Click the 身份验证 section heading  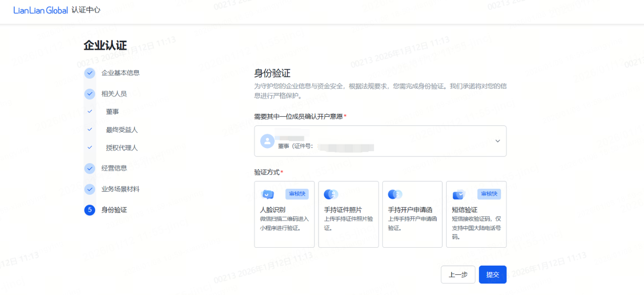click(x=272, y=73)
